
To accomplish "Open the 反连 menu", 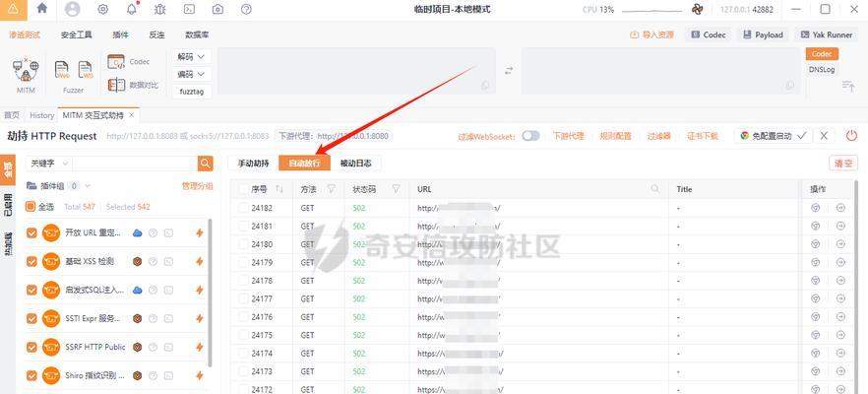I will coord(156,34).
